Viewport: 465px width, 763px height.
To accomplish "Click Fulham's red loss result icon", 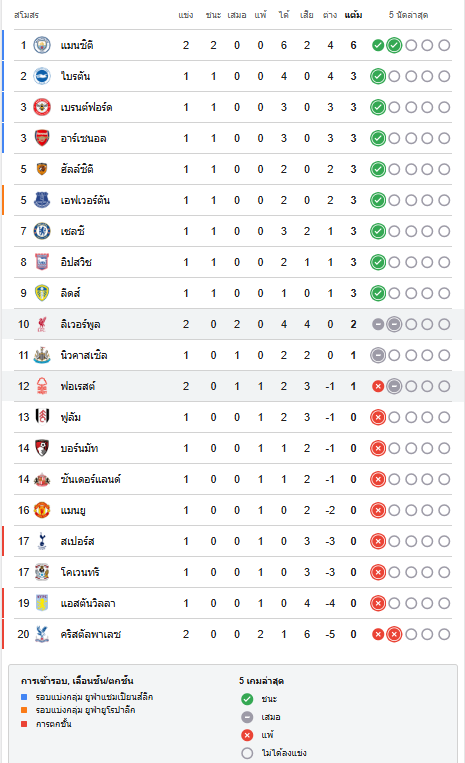I will [378, 417].
